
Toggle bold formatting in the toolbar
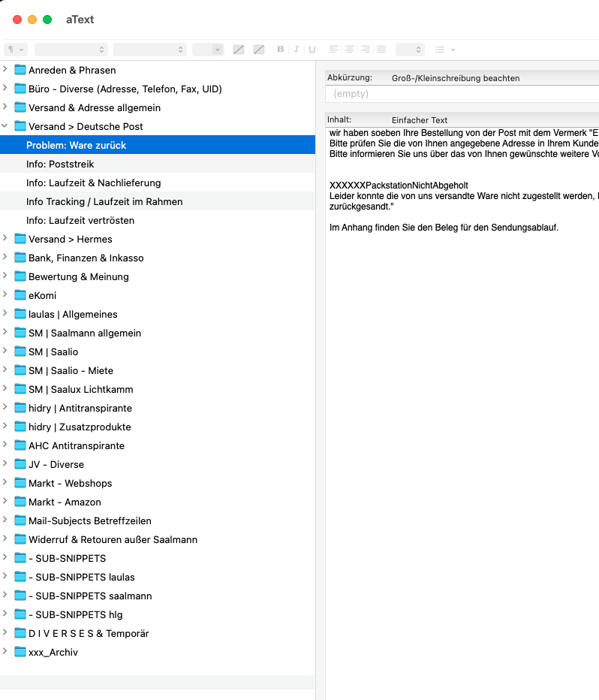(281, 50)
